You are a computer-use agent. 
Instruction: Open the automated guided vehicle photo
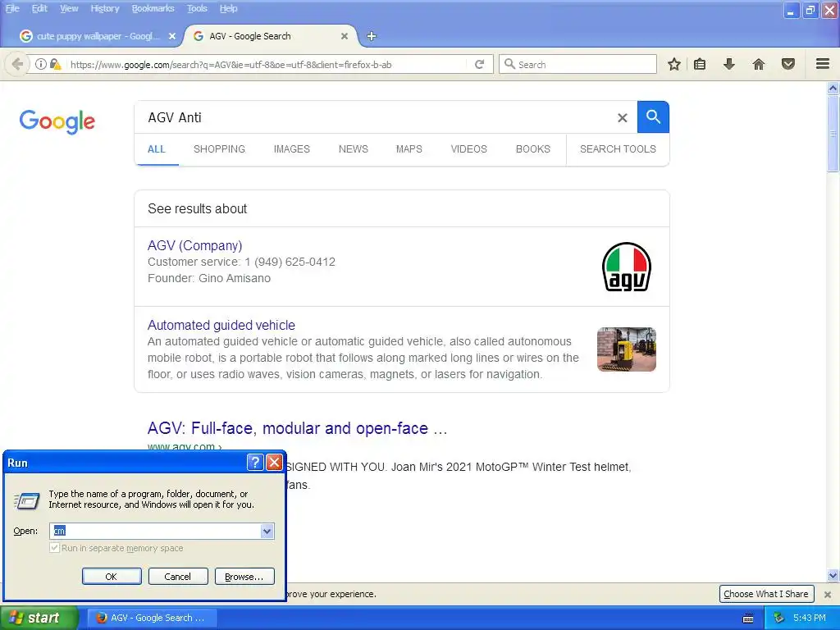coord(626,349)
